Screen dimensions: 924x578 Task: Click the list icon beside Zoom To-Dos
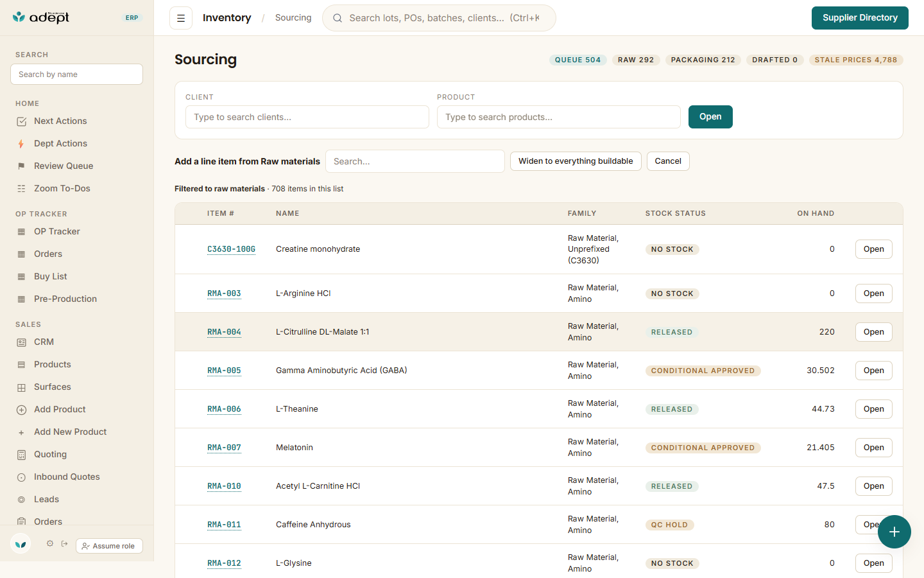[21, 189]
